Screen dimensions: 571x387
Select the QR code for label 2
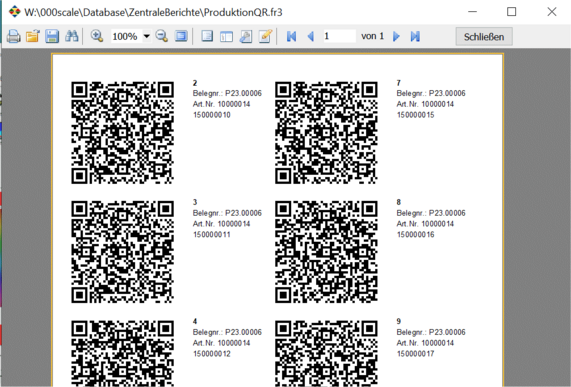pos(122,133)
